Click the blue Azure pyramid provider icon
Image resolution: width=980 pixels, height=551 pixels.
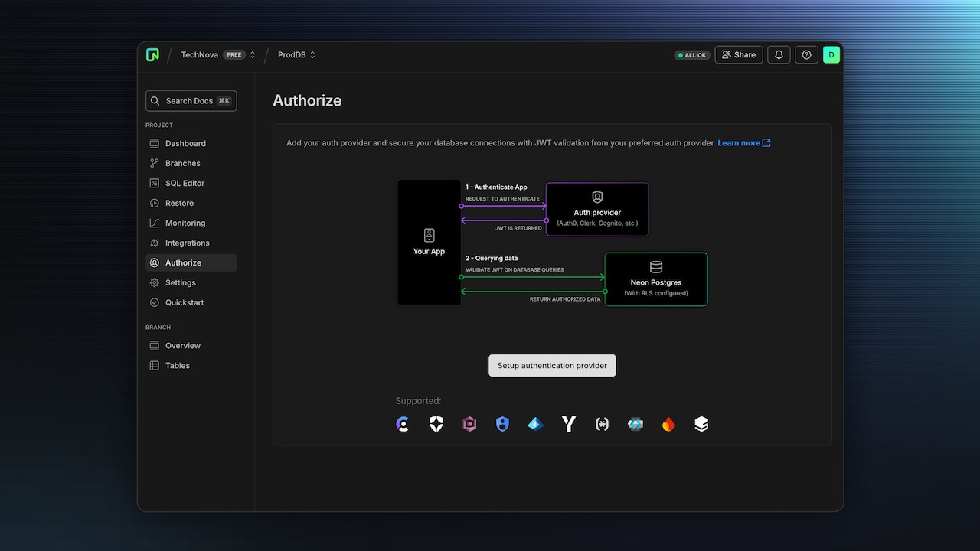[536, 424]
